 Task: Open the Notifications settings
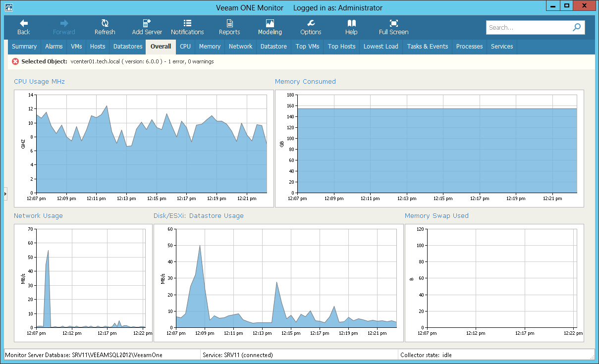click(x=187, y=27)
